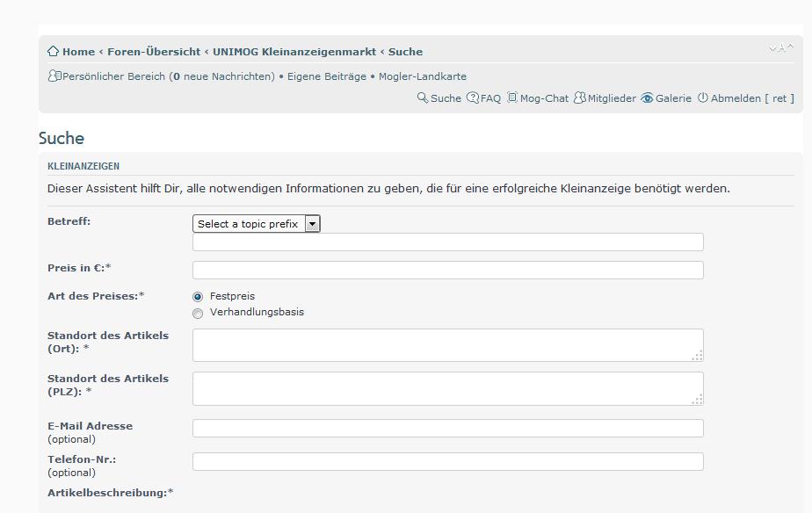Select the Festpreis radio button
The image size is (812, 513).
tap(198, 297)
